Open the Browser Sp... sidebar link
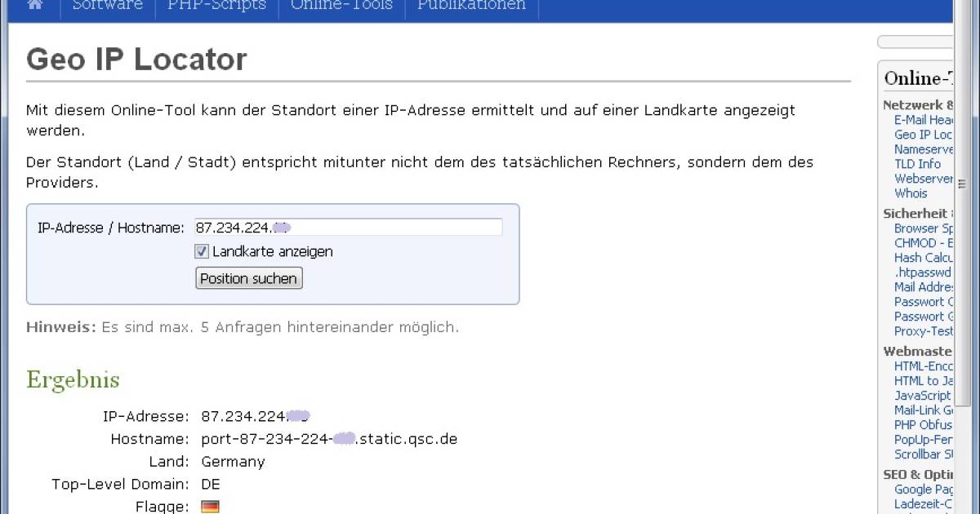The image size is (980, 514). (924, 228)
